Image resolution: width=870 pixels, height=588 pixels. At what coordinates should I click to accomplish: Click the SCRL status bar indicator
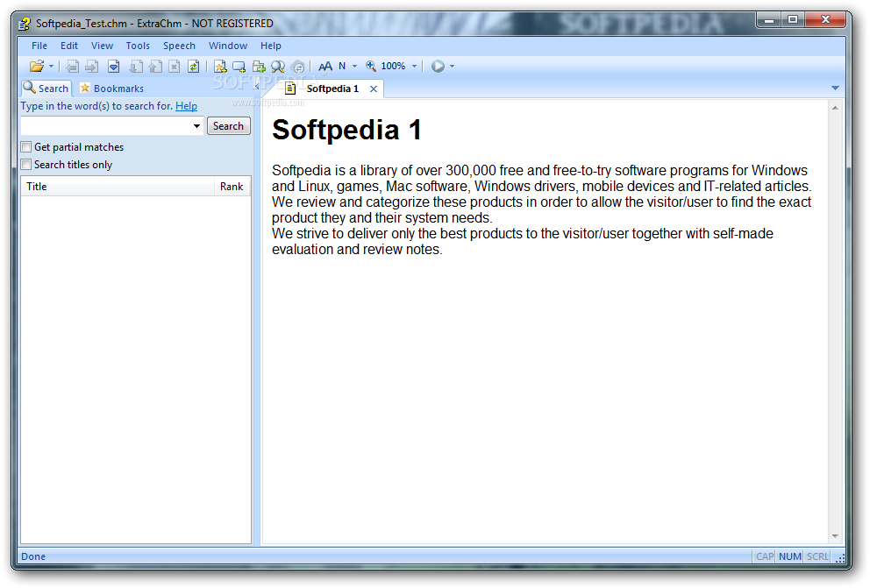[817, 556]
